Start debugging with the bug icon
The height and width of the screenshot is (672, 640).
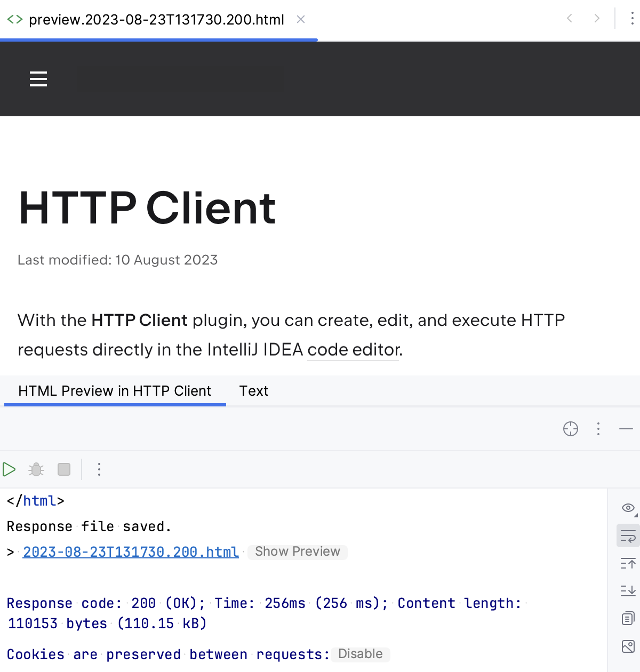point(36,470)
